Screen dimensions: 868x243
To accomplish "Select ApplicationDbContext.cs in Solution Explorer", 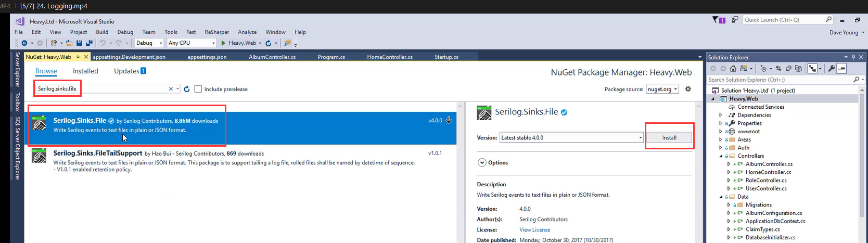I will pos(775,221).
